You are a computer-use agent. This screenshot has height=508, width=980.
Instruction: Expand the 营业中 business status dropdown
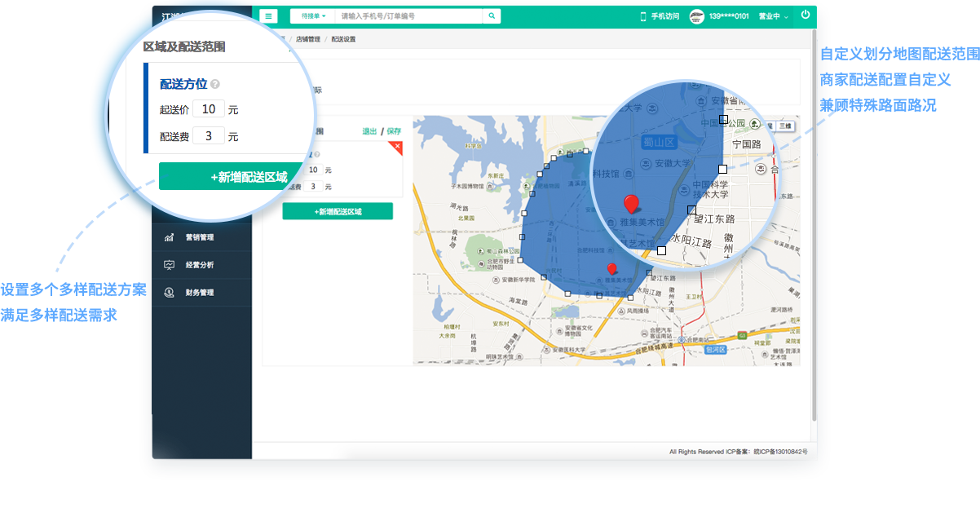(773, 16)
